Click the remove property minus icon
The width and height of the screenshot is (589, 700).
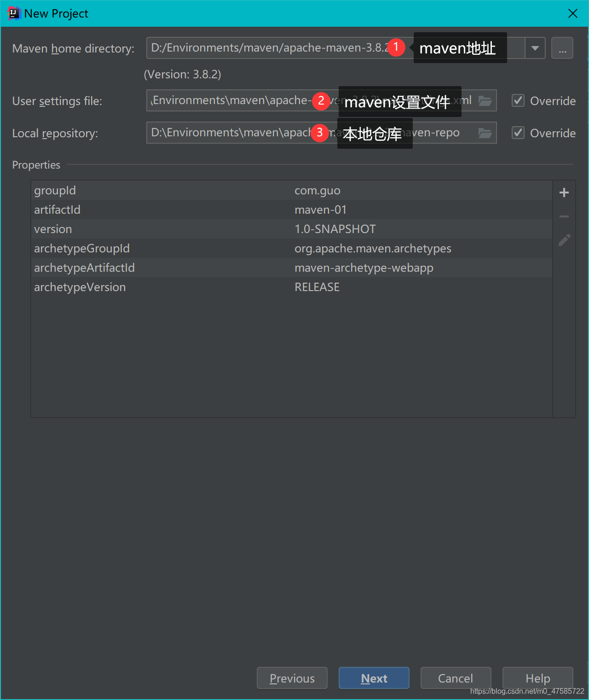point(564,216)
